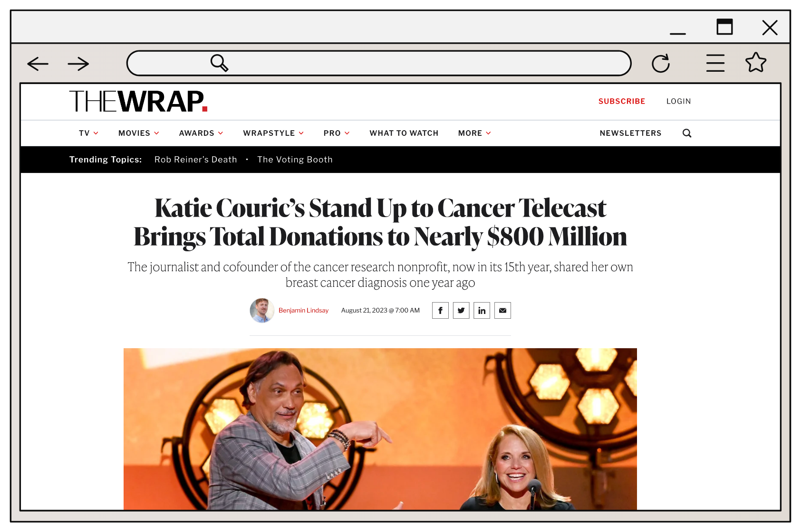Open the browser hamburger menu
This screenshot has width=801, height=532.
[x=715, y=63]
